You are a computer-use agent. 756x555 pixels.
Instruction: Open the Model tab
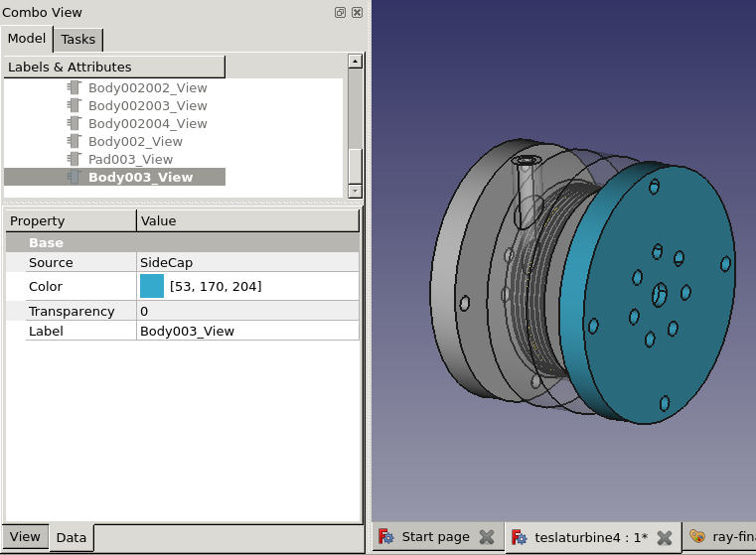(27, 38)
